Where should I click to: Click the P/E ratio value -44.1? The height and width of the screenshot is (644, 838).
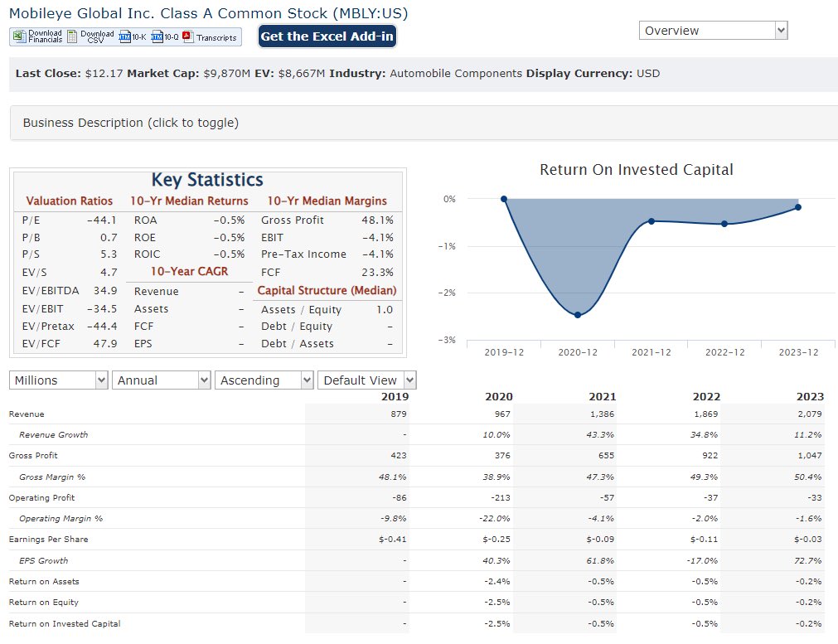(102, 220)
